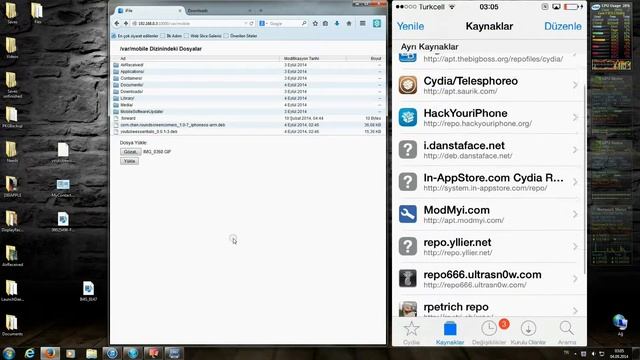Open the 'En çok ziyaret edilenler' bookmark
This screenshot has height=360, width=640.
coord(135,36)
